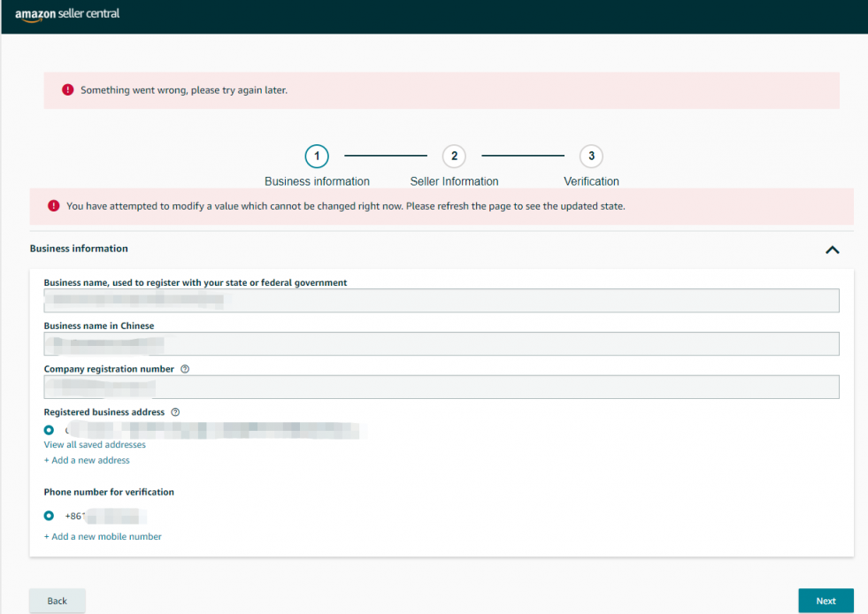868x614 pixels.
Task: Click the 'Phone number for verification' label
Action: coord(109,492)
